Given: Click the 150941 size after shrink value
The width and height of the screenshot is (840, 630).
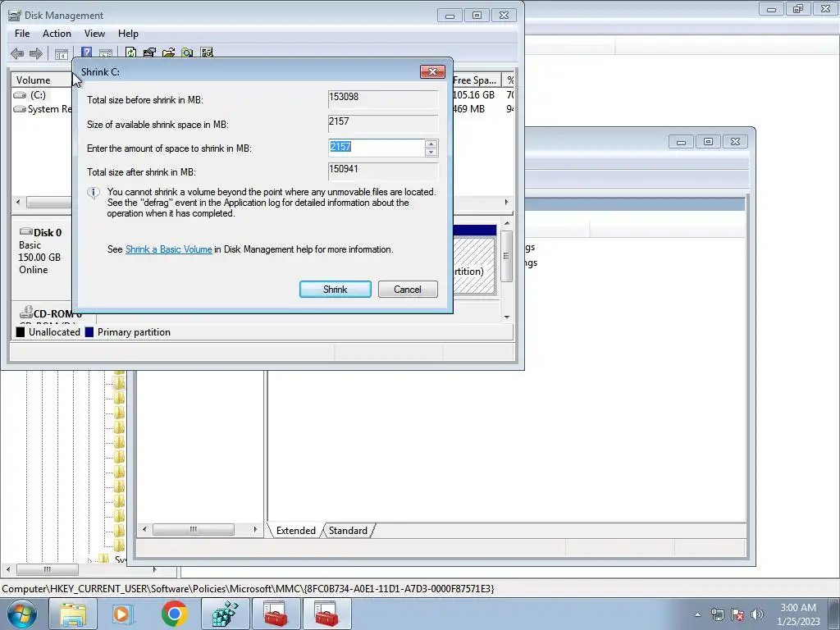Looking at the screenshot, I should click(x=383, y=171).
